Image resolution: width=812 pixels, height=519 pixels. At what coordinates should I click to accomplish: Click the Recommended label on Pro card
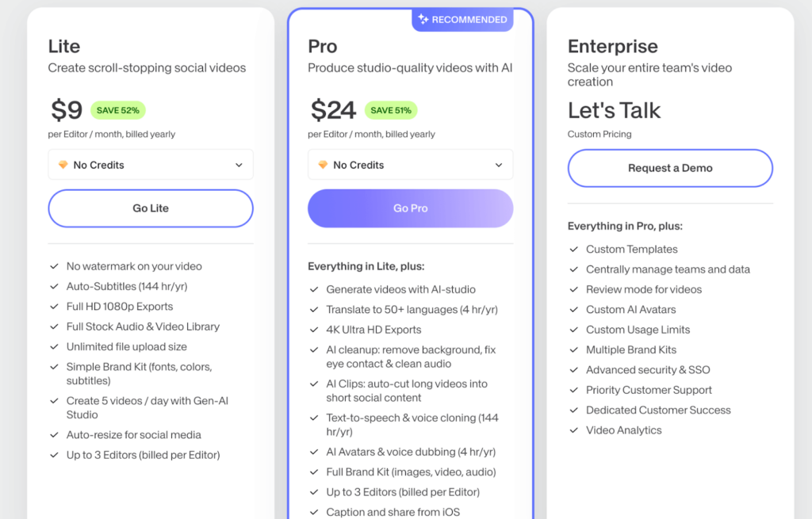(469, 20)
